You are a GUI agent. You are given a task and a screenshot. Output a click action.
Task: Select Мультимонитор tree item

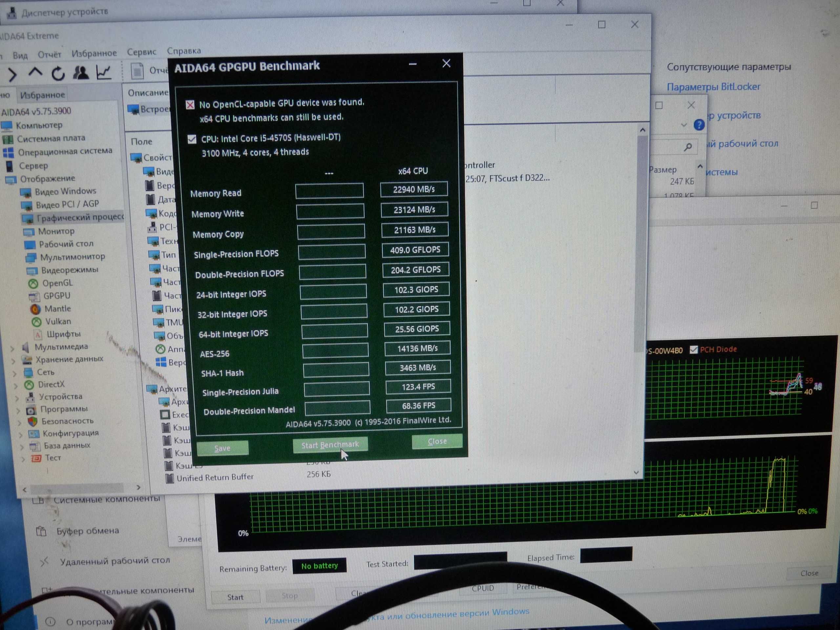tap(73, 257)
